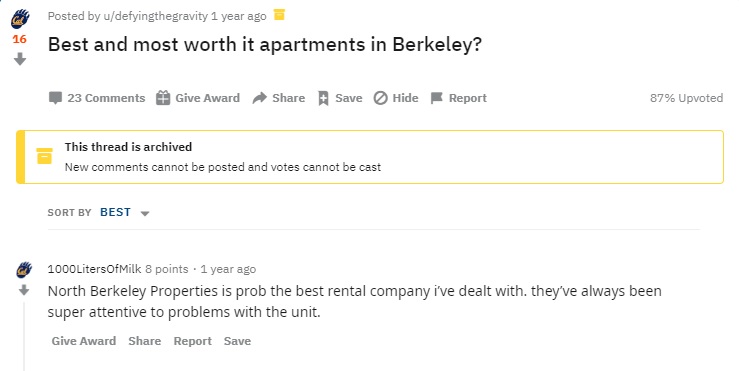739x371 pixels.
Task: Open the 1000LitersOfMilk username link
Action: pyautogui.click(x=94, y=269)
